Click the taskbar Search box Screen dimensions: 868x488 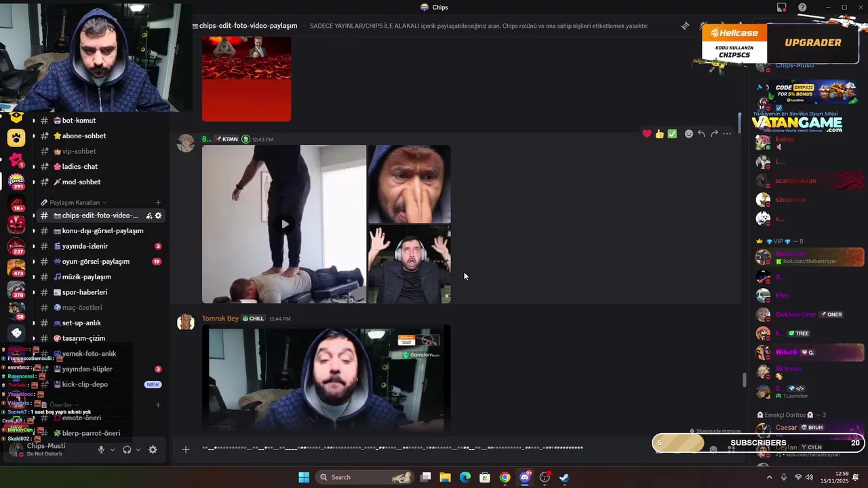(x=366, y=477)
